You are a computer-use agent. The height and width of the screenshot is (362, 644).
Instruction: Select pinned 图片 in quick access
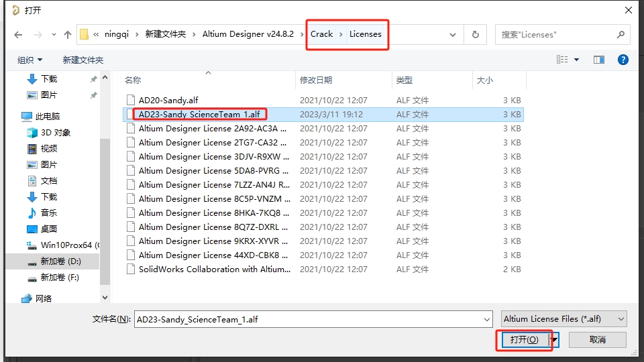pyautogui.click(x=49, y=95)
